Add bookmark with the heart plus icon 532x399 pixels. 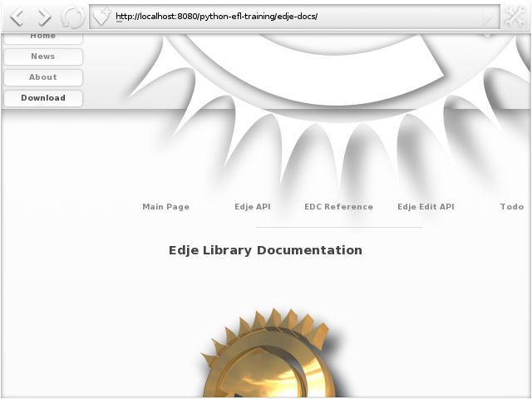102,17
